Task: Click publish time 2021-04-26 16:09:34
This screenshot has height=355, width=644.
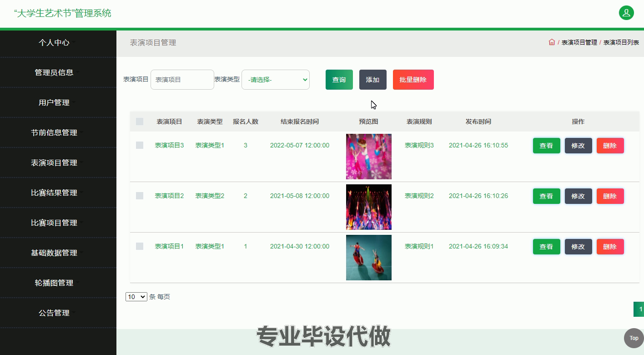Action: 478,246
